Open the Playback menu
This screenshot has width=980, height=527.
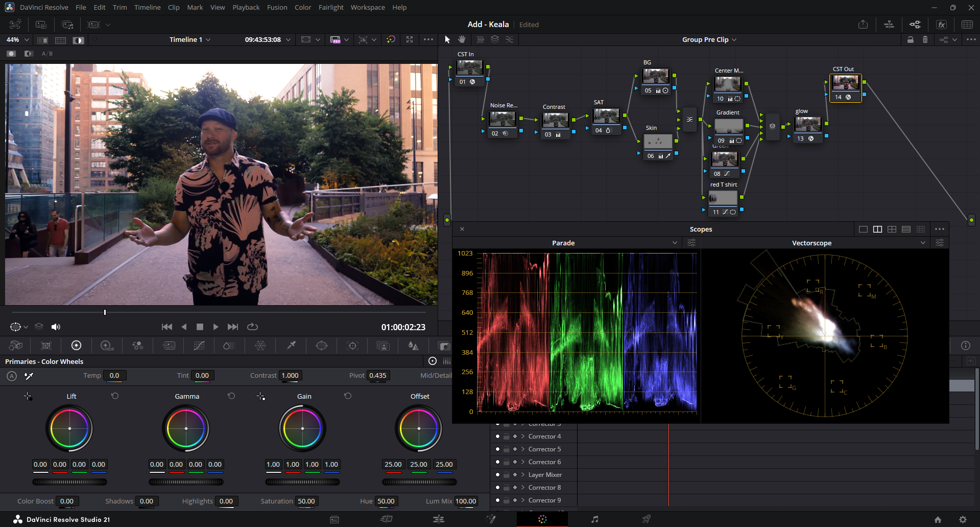coord(246,8)
